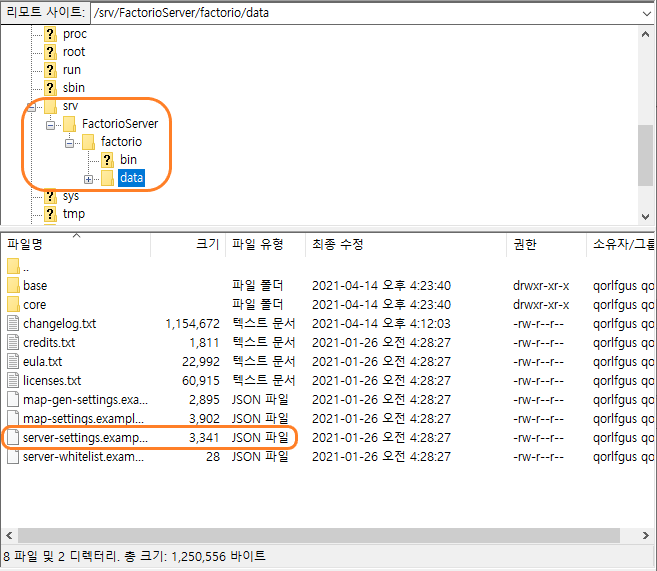Select the tmp tree item label
This screenshot has width=657, height=571.
point(74,214)
